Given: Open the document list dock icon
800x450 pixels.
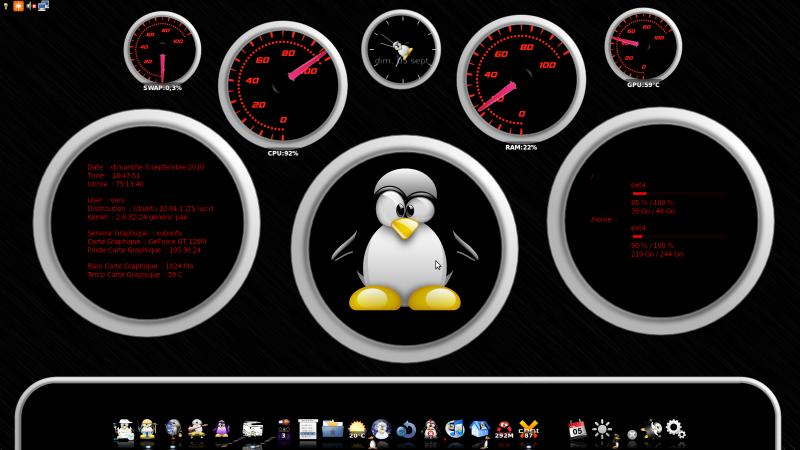Looking at the screenshot, I should coord(308,429).
